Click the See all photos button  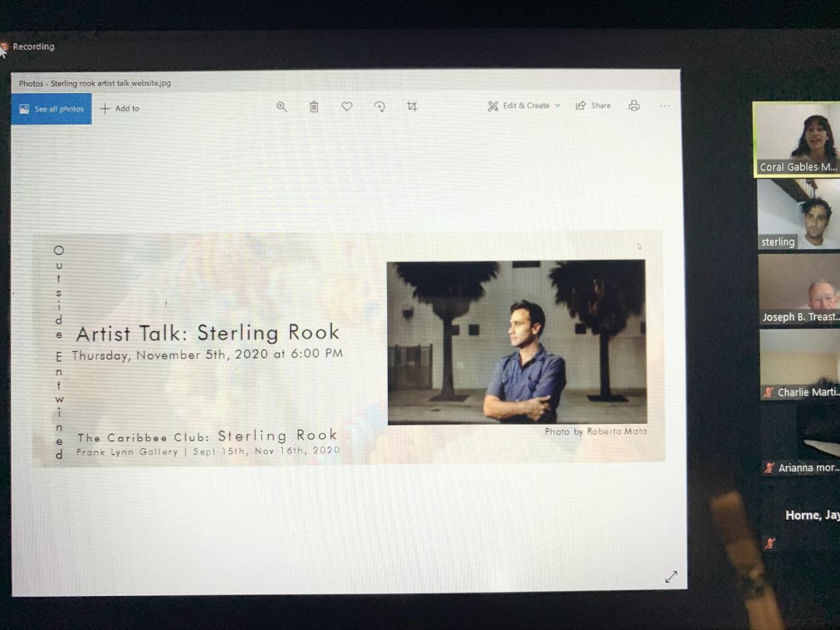tap(51, 109)
